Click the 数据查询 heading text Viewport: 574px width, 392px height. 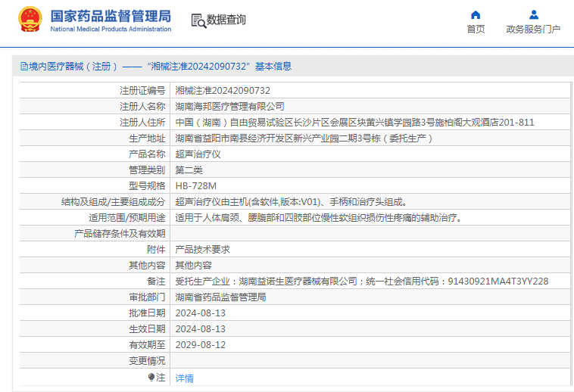(x=226, y=20)
